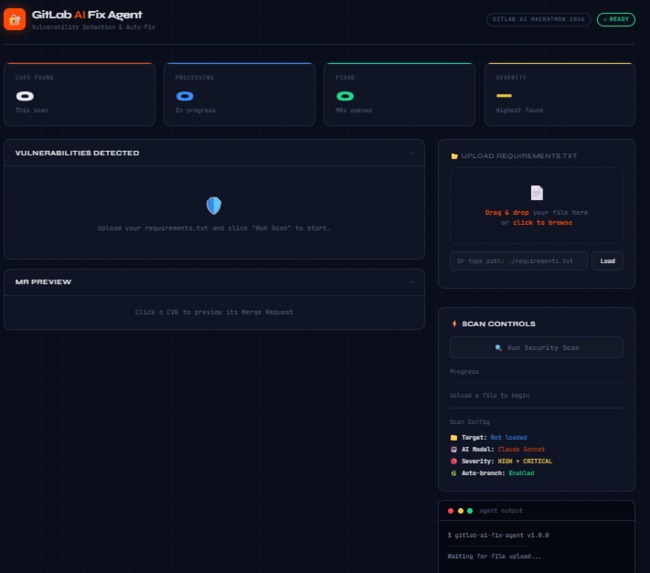650x573 pixels.
Task: Click the shield icon in Vulnerabilities Detected
Action: (214, 205)
